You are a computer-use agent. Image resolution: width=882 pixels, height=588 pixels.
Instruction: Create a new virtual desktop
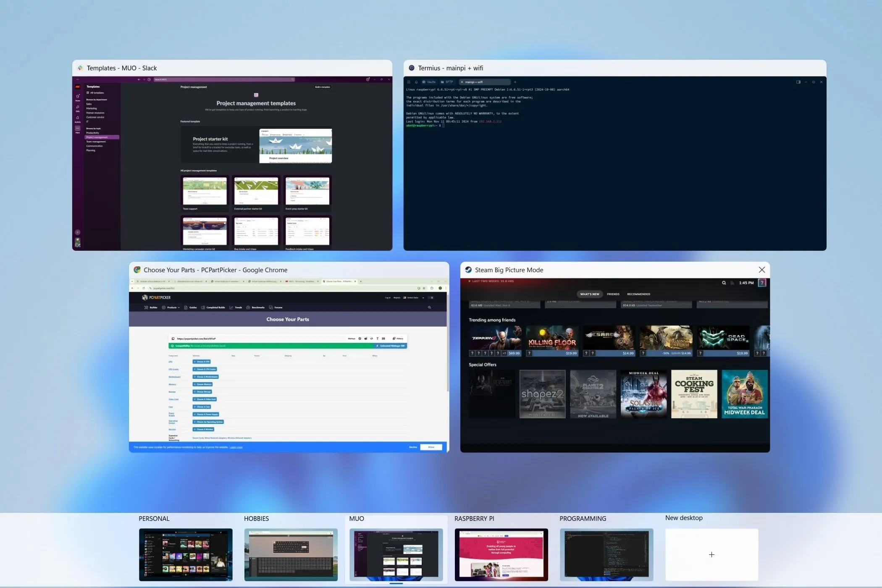click(711, 554)
